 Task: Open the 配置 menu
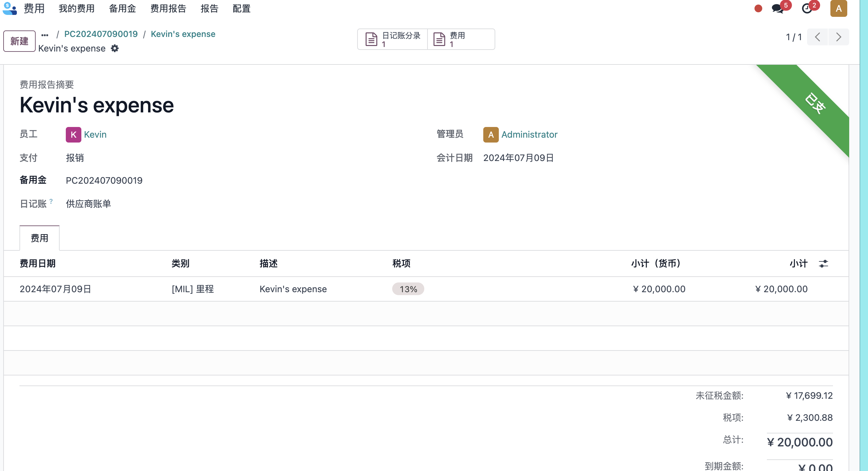[x=241, y=8]
